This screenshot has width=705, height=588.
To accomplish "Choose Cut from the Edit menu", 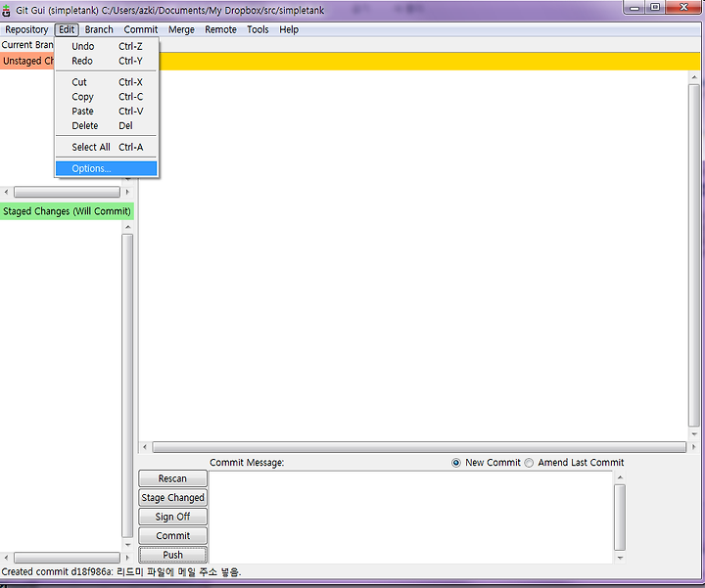I will click(106, 82).
